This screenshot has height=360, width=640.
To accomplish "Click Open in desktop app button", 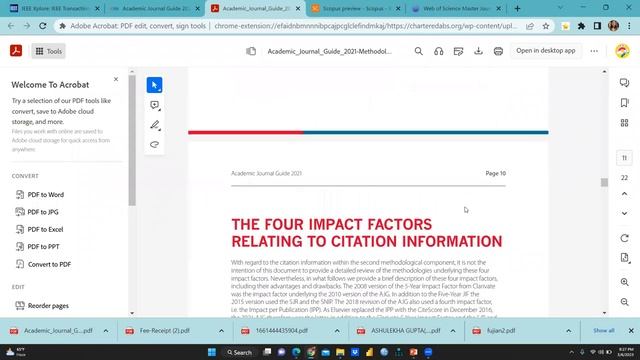I will click(x=545, y=51).
